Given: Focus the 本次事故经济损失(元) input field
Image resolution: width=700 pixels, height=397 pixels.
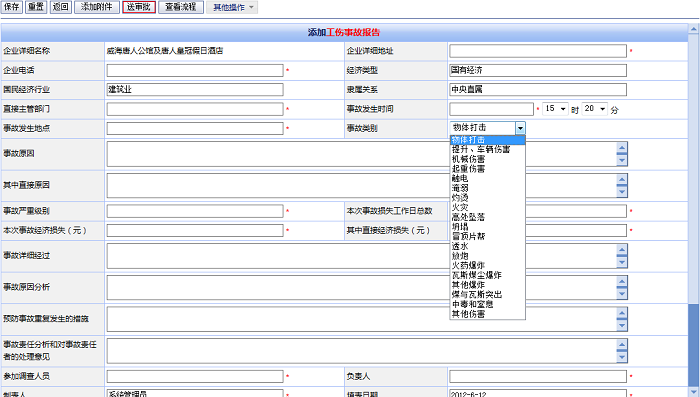Looking at the screenshot, I should click(x=195, y=230).
